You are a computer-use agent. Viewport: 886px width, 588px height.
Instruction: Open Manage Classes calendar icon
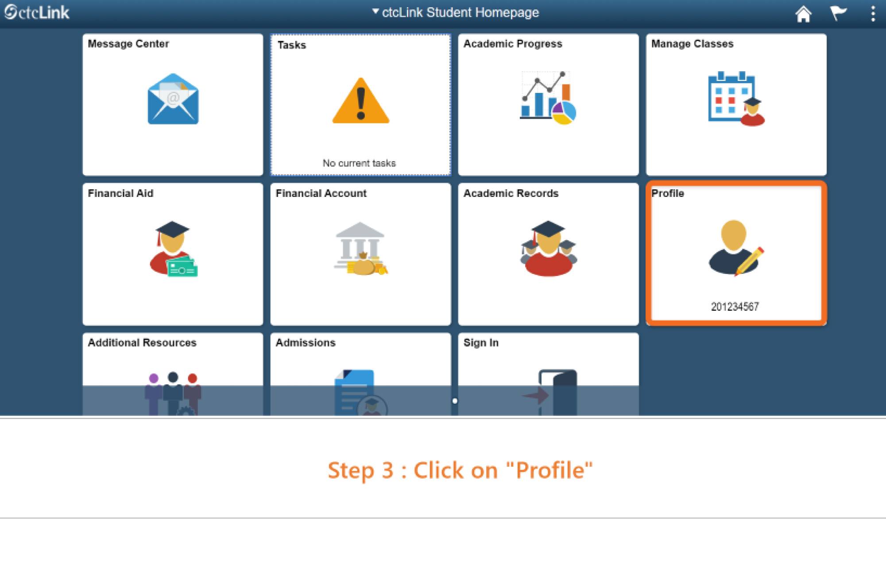[735, 98]
